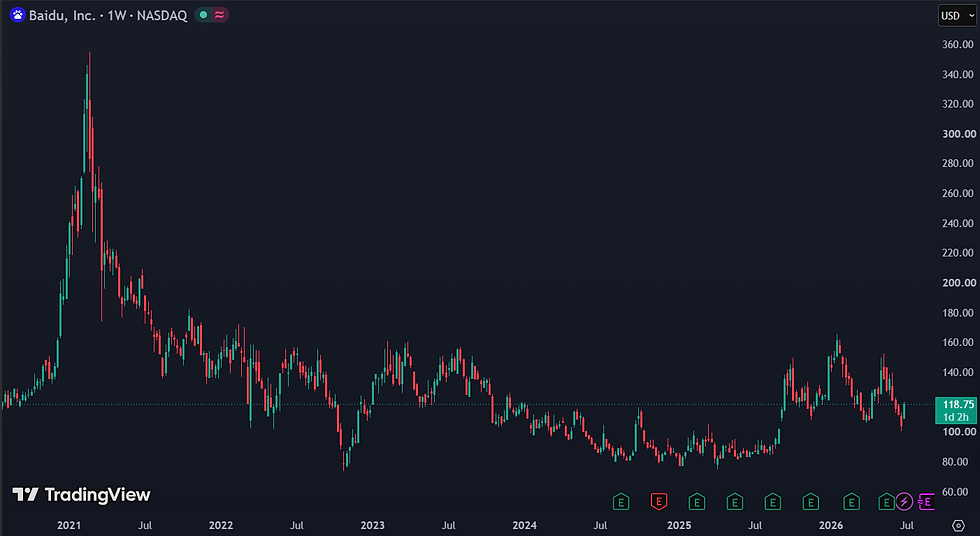Click the 360.00 price axis label
The width and height of the screenshot is (980, 536).
pyautogui.click(x=958, y=44)
